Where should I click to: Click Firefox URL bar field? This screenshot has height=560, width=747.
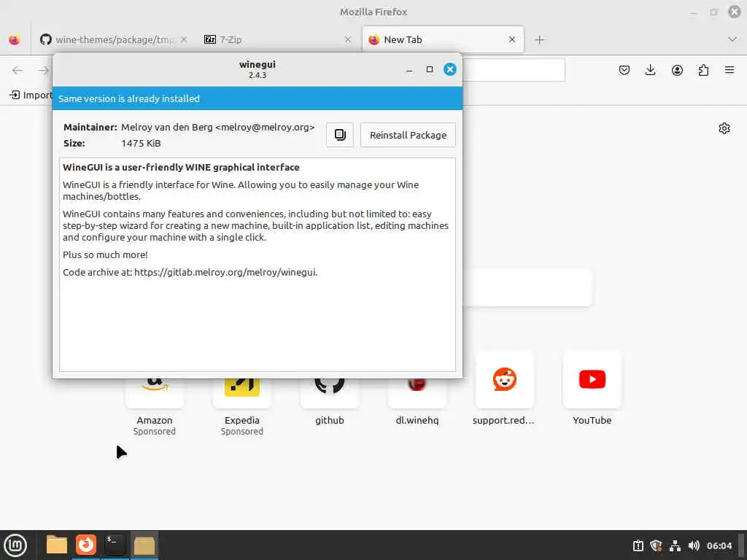tap(514, 71)
